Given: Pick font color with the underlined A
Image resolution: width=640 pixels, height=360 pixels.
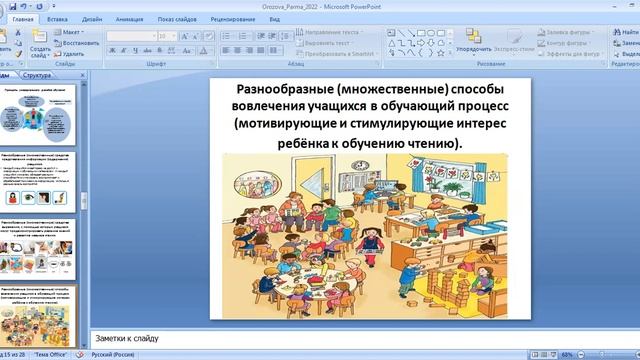Looking at the screenshot, I should coord(203,51).
